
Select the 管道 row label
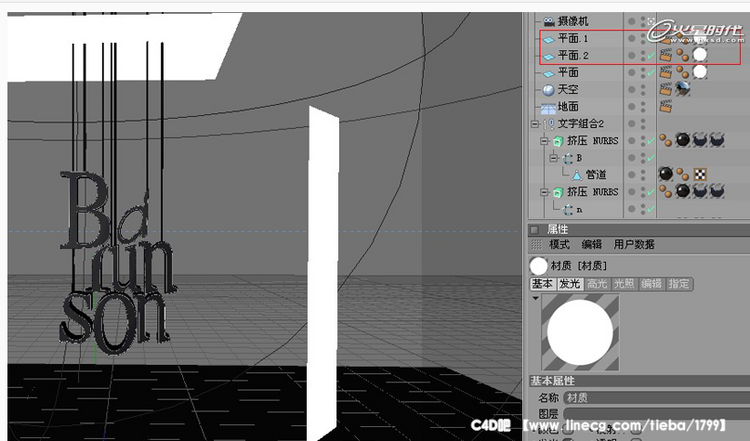(596, 175)
